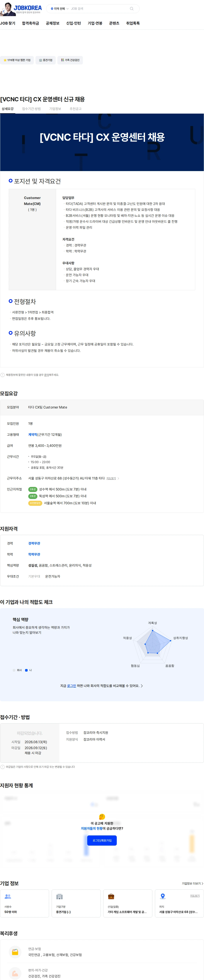Open the 합격축하금 menu
The image size is (204, 980).
(x=31, y=23)
